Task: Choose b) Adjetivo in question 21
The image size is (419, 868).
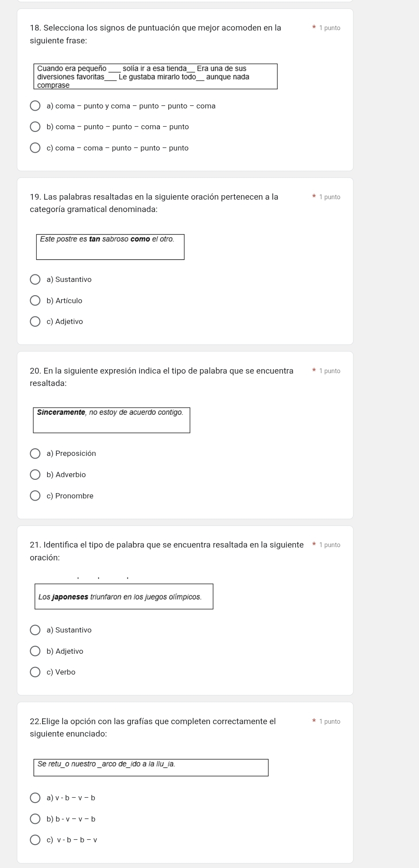Action: (35, 651)
